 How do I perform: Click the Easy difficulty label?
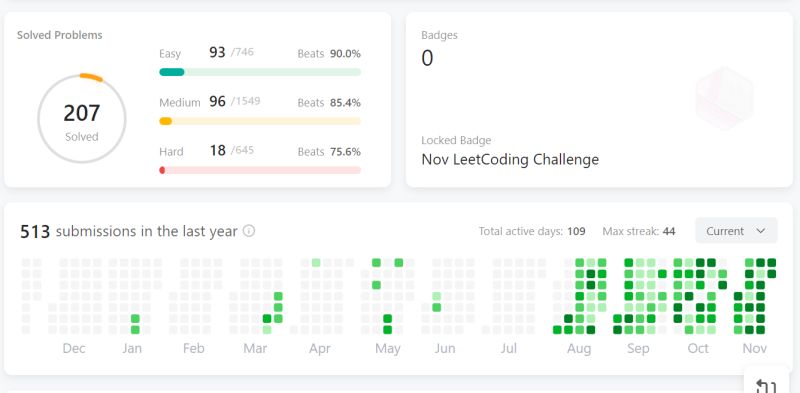pos(170,54)
